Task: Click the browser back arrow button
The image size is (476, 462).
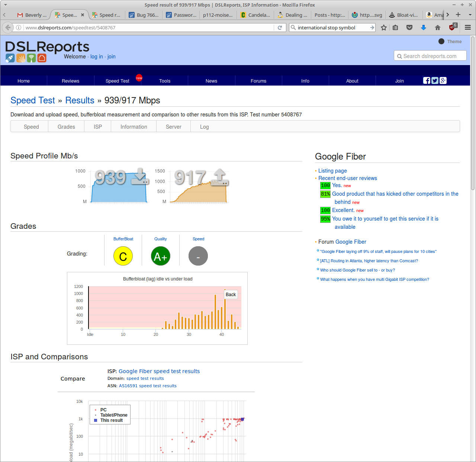Action: tap(8, 28)
